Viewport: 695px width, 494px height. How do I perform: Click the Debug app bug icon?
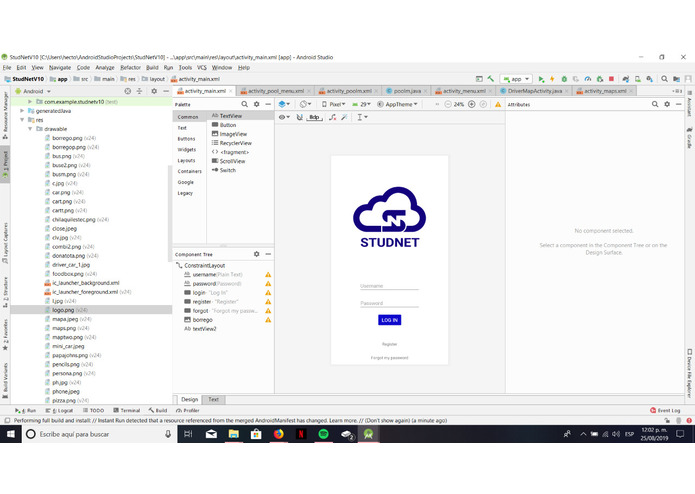point(564,79)
